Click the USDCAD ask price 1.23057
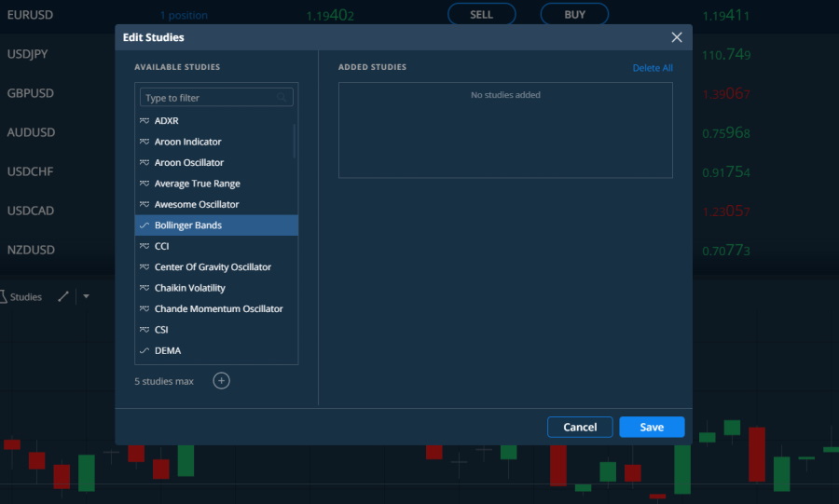The height and width of the screenshot is (504, 839). click(726, 211)
